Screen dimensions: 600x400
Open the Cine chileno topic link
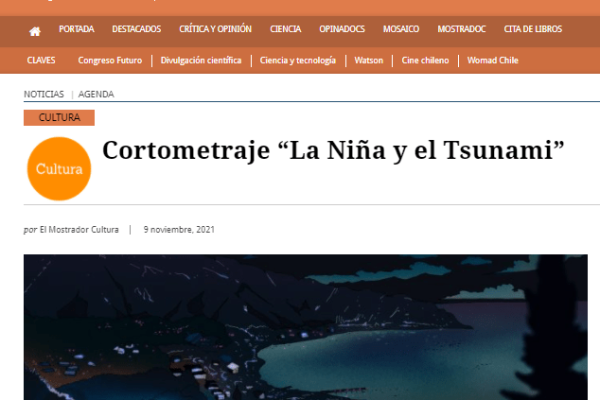425,60
